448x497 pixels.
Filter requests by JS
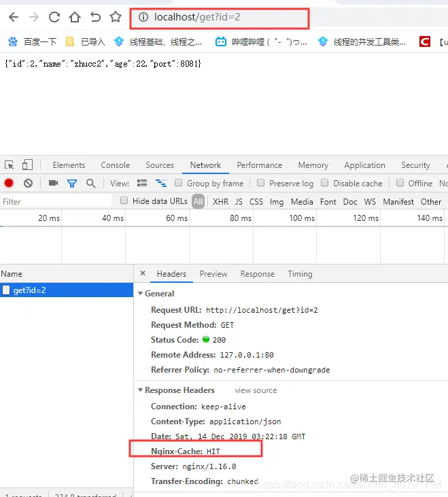point(239,202)
